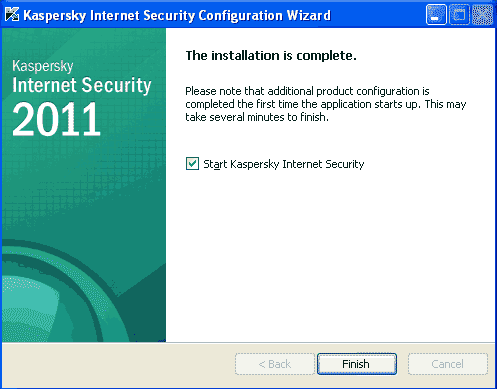Uncheck the Start Kaspersky Internet Security checkbox
This screenshot has width=497, height=389.
(192, 164)
